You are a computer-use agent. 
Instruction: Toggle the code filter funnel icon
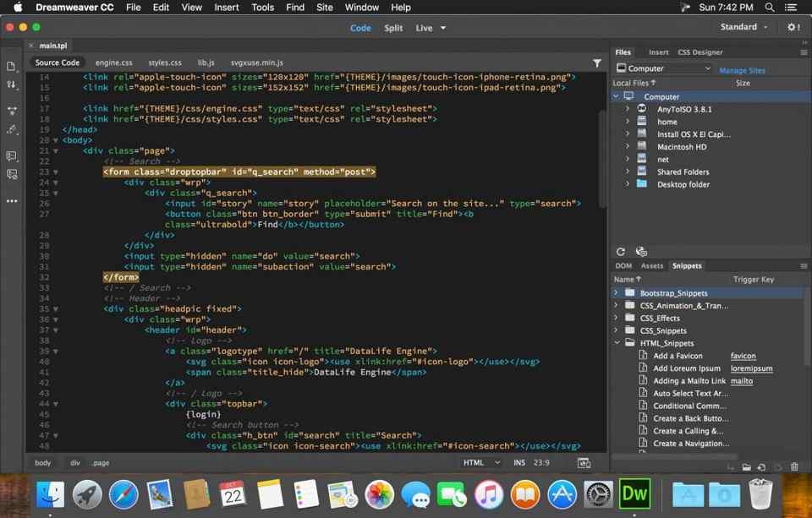598,63
